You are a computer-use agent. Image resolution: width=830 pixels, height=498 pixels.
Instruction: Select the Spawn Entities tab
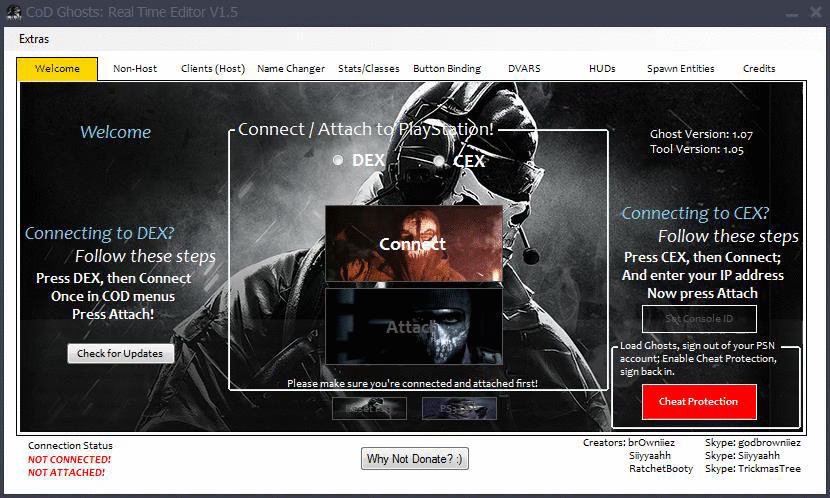680,69
